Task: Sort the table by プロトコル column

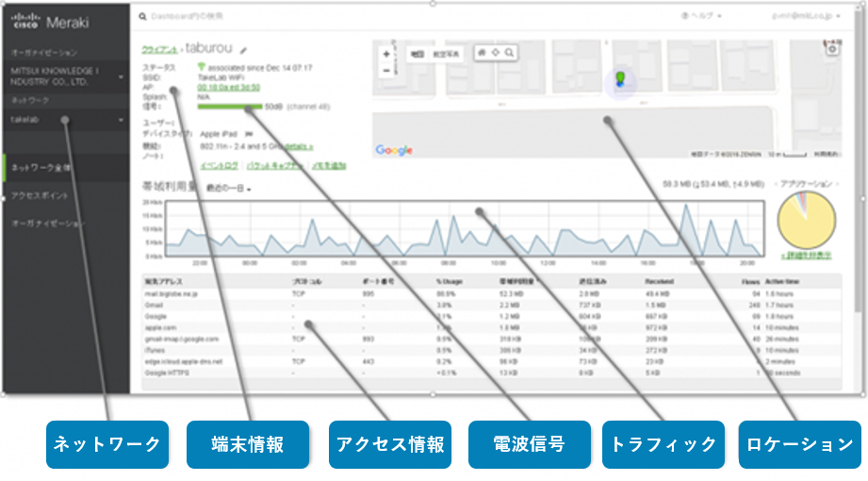Action: click(x=307, y=282)
